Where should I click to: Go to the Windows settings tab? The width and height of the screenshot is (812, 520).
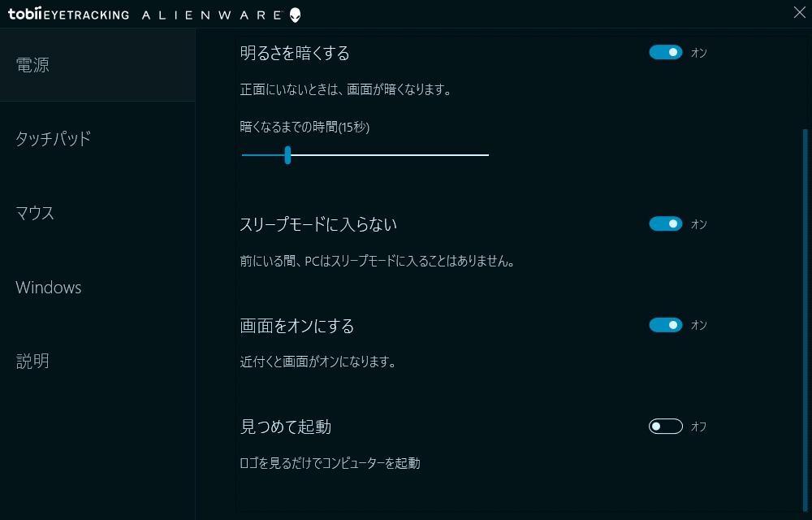pos(49,288)
